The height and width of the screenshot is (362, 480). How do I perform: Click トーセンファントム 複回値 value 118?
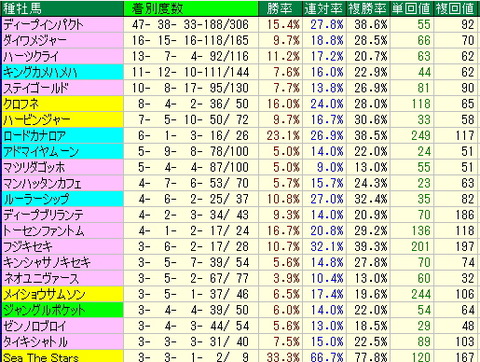click(x=465, y=231)
